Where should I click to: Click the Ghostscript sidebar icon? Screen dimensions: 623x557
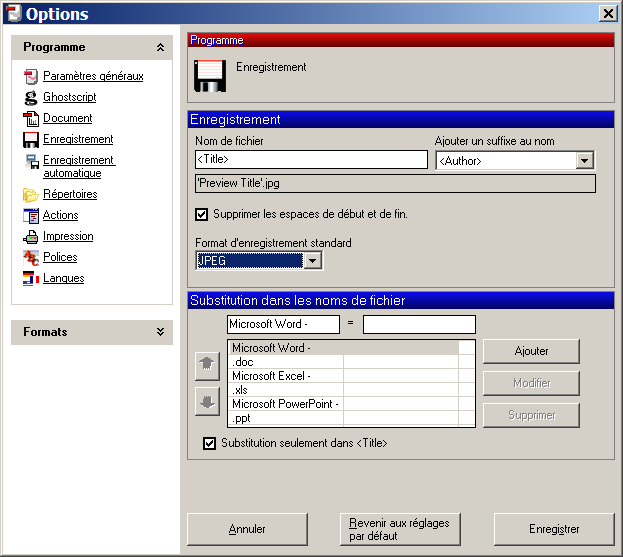click(31, 97)
